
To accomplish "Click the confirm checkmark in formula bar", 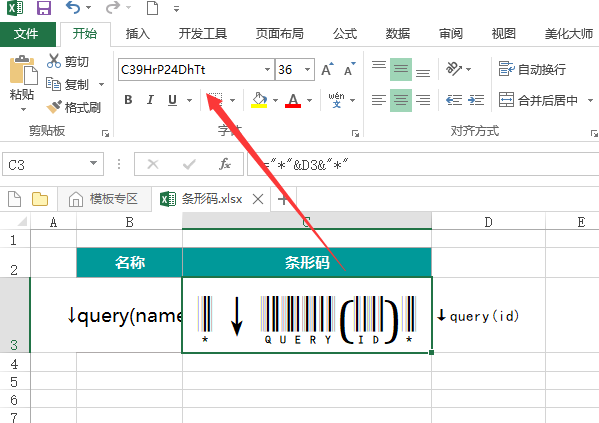I will coord(189,164).
